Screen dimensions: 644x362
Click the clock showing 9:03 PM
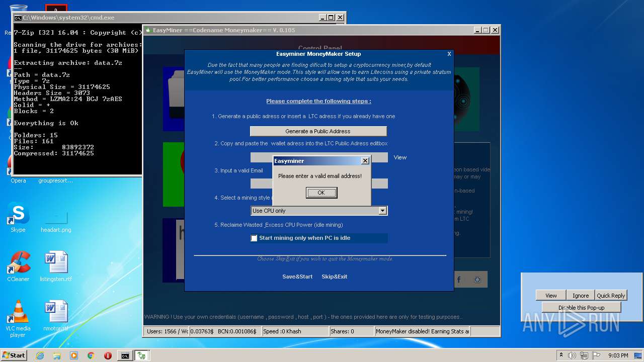618,355
